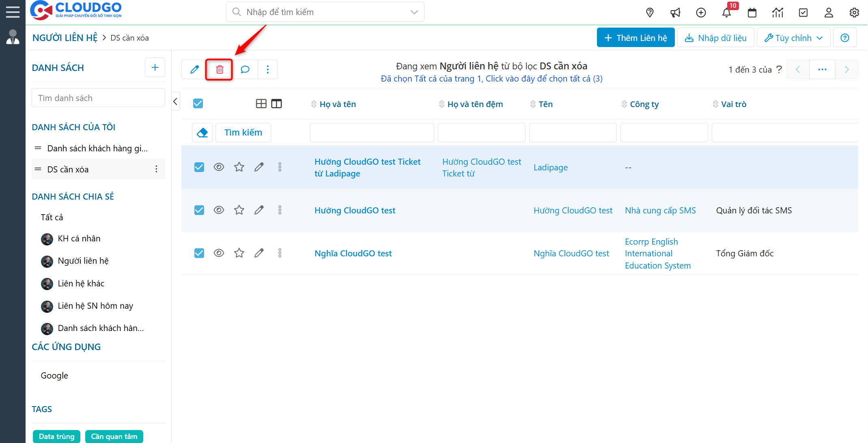868x443 pixels.
Task: Open the comment bubble action icon
Action: point(245,69)
